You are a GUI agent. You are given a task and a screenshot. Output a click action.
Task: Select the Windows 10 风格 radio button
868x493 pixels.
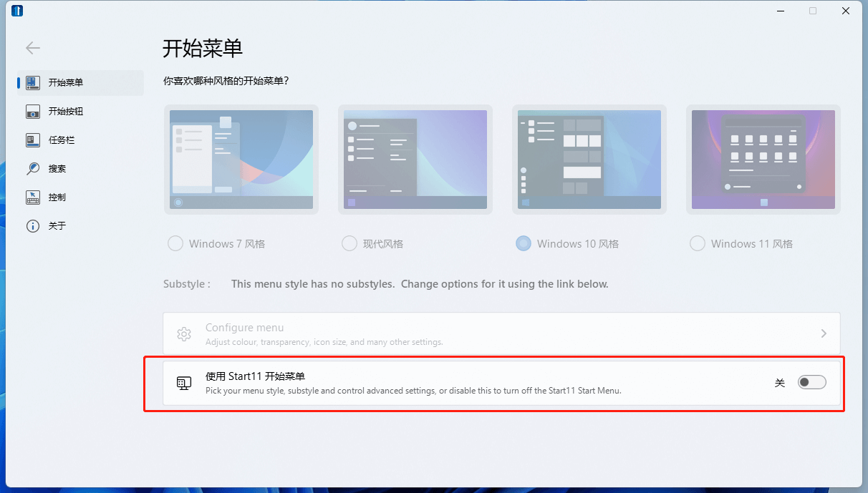pyautogui.click(x=523, y=243)
